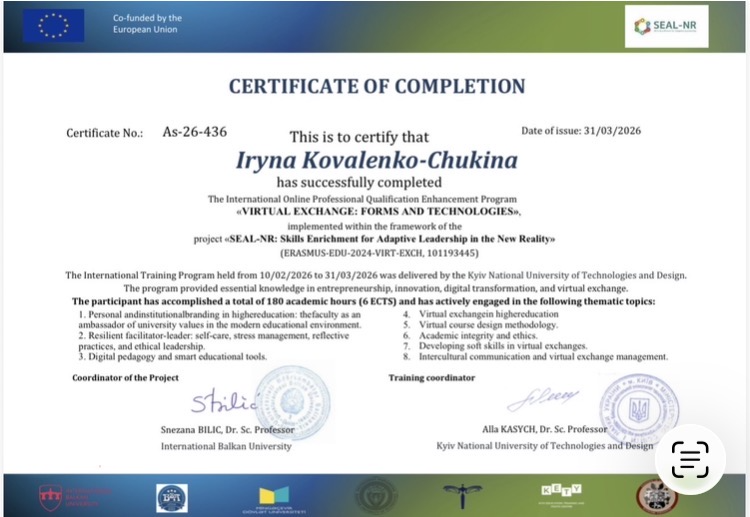The height and width of the screenshot is (517, 750).
Task: Click 'This is to certify that'
Action: click(x=359, y=137)
